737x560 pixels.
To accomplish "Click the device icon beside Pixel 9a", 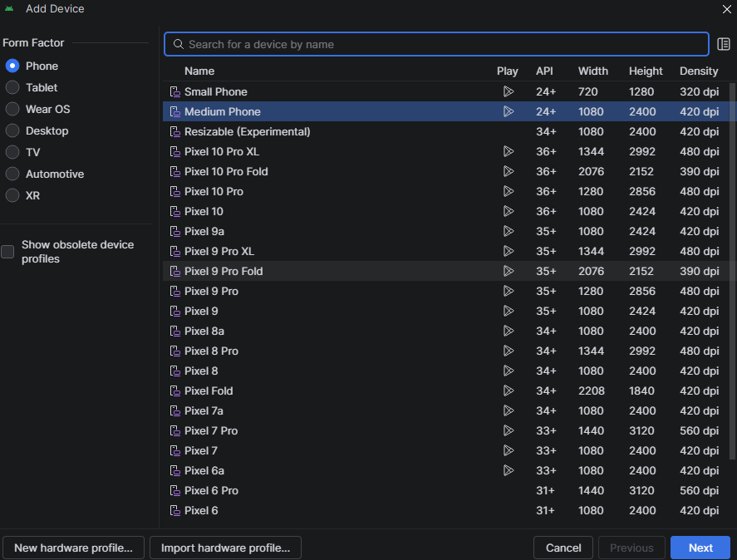I will 174,231.
